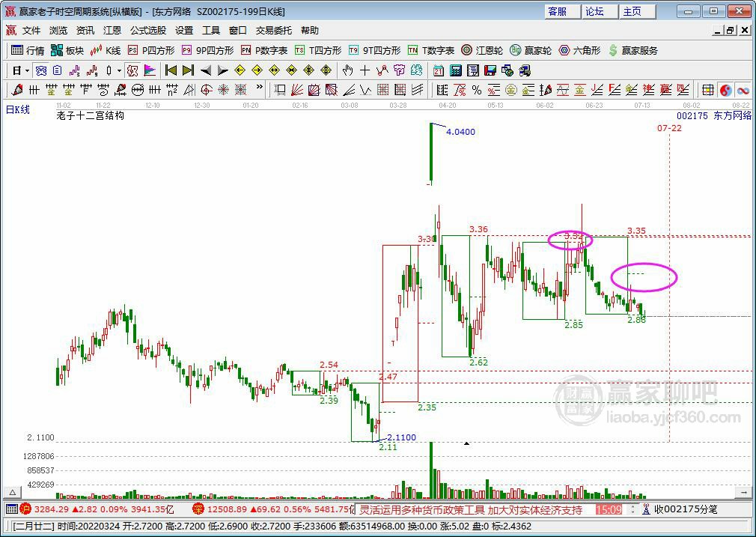The width and height of the screenshot is (756, 537).
Task: Open the calculator icon
Action: 456,71
